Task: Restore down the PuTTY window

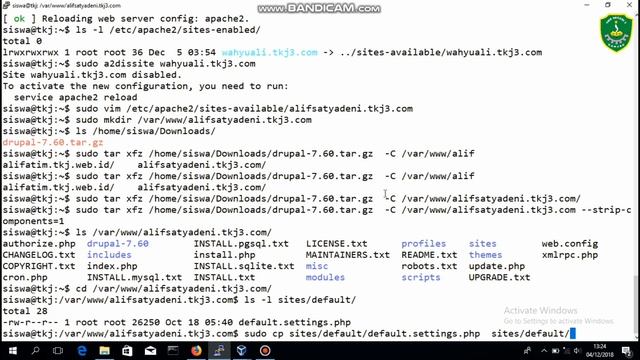Action: 608,5
